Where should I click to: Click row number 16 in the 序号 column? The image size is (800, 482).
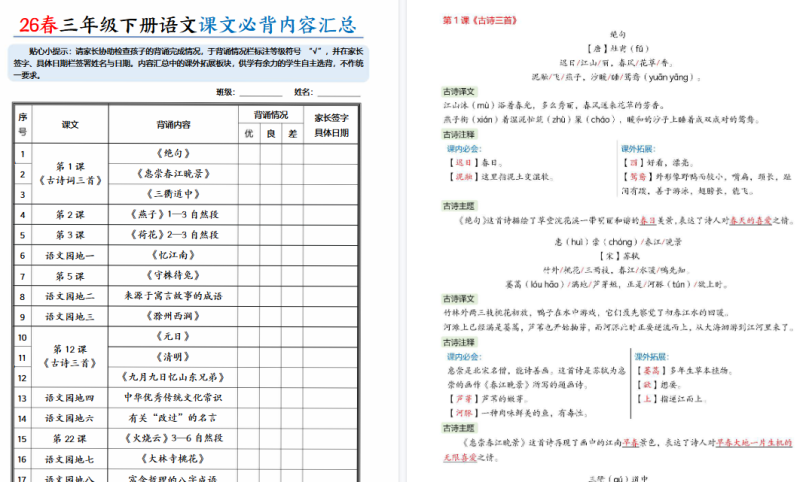point(22,459)
